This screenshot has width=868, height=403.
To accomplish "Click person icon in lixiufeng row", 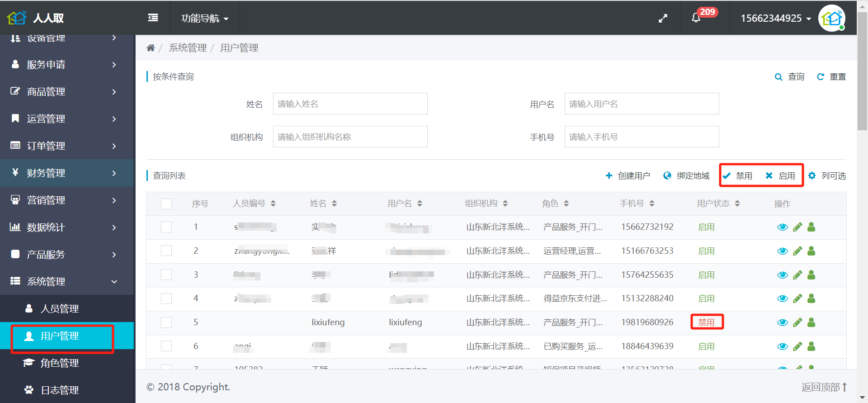I will [811, 322].
